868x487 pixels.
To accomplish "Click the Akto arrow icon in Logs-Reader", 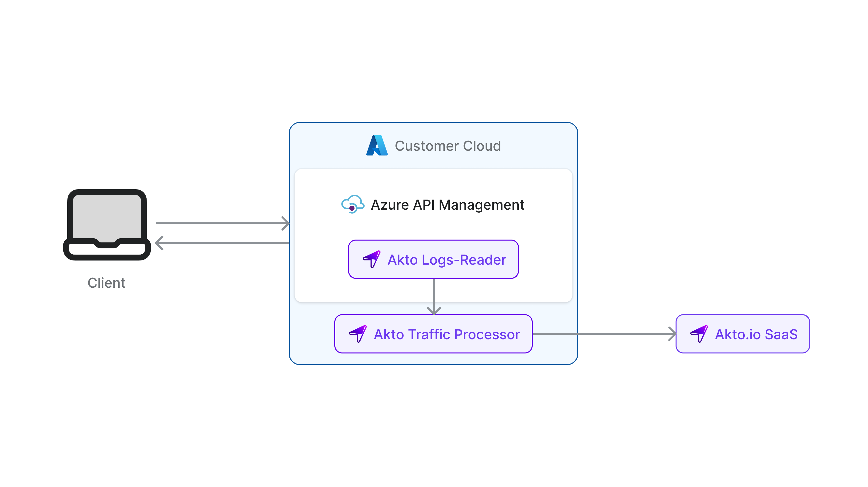I will pos(372,259).
